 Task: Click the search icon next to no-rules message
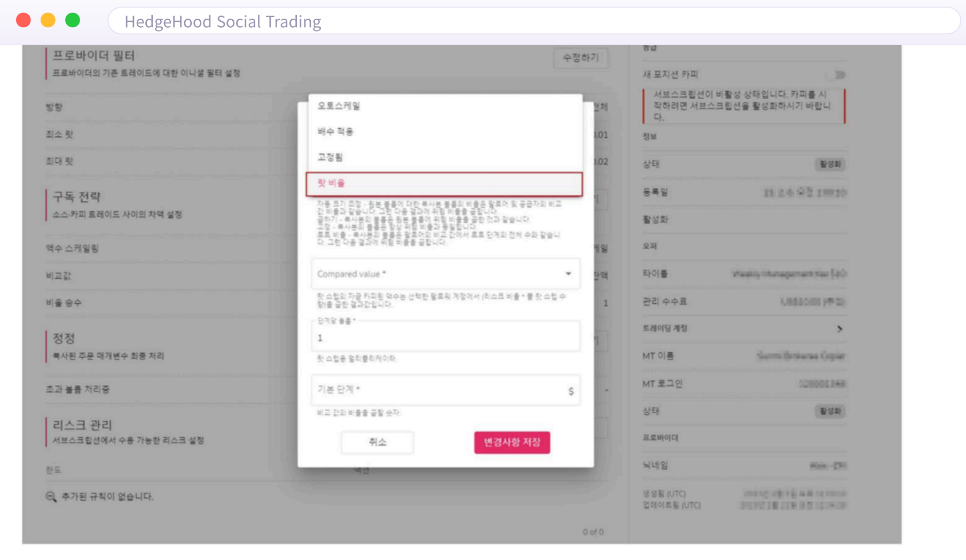pos(51,497)
